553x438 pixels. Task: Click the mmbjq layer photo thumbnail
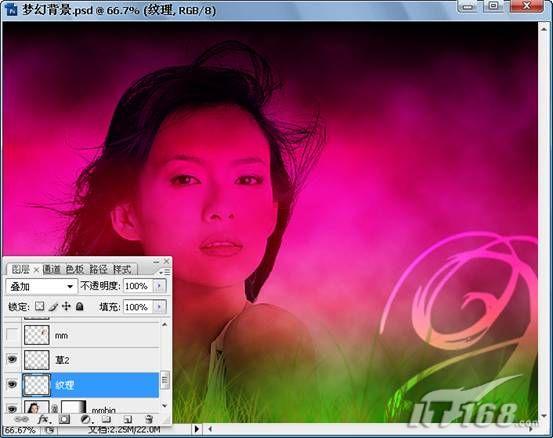tap(37, 407)
